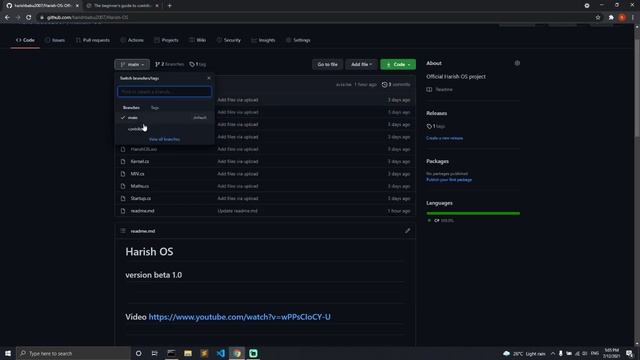Click the C# language entry
This screenshot has width=640, height=360.
[x=440, y=220]
